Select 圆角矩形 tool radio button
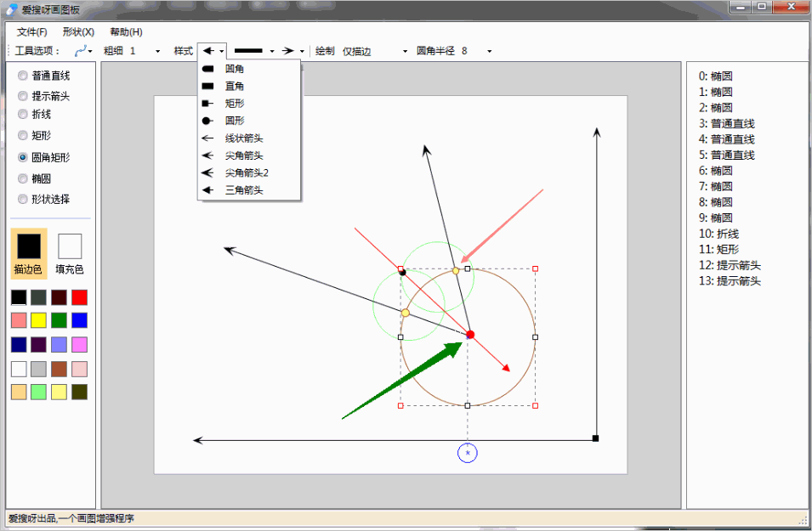812x531 pixels. pos(23,157)
